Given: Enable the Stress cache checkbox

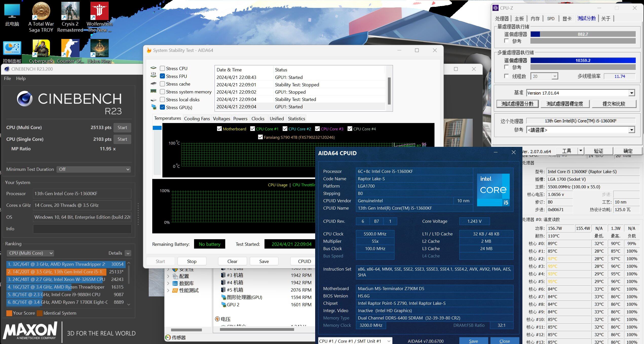Looking at the screenshot, I should point(162,84).
